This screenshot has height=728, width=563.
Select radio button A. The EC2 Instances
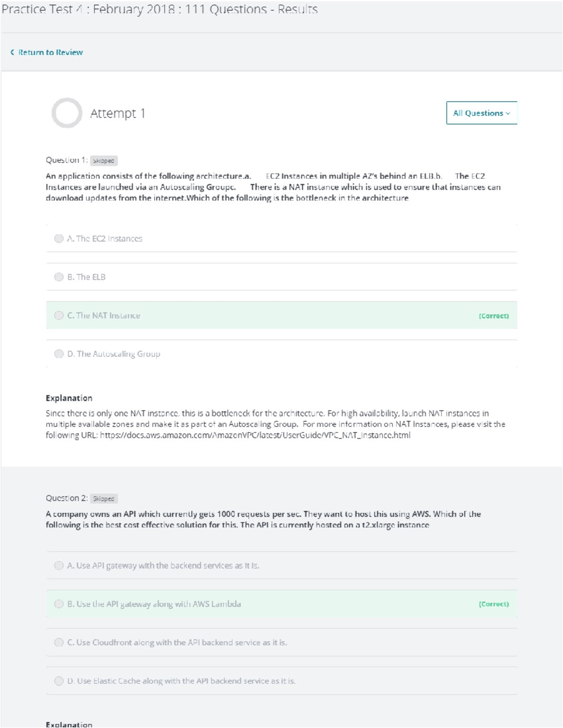pos(59,239)
